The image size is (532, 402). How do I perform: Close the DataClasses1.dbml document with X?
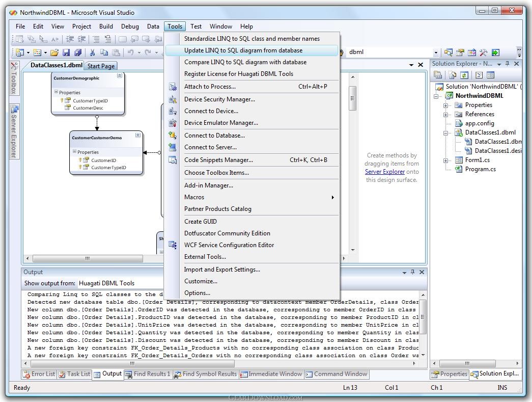pyautogui.click(x=421, y=65)
